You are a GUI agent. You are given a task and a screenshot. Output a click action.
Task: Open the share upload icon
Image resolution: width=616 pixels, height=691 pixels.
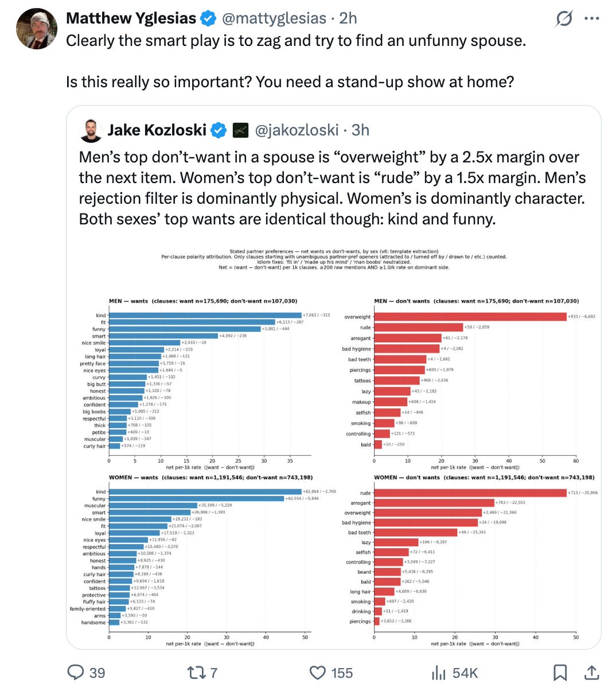[591, 672]
